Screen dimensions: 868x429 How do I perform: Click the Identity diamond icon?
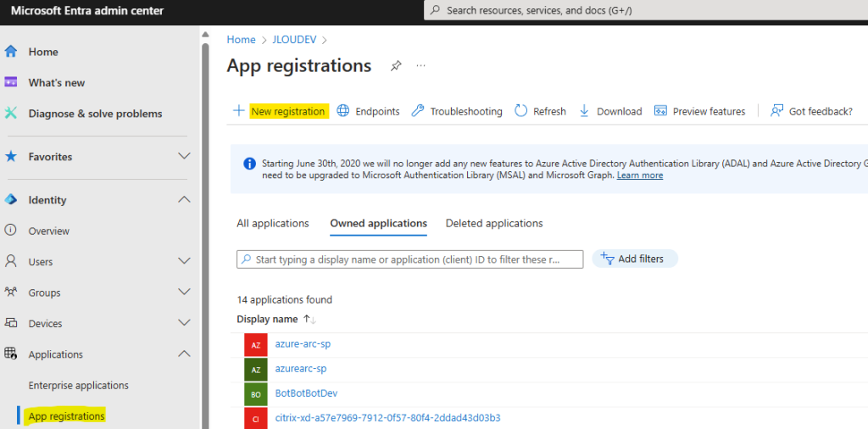point(10,200)
